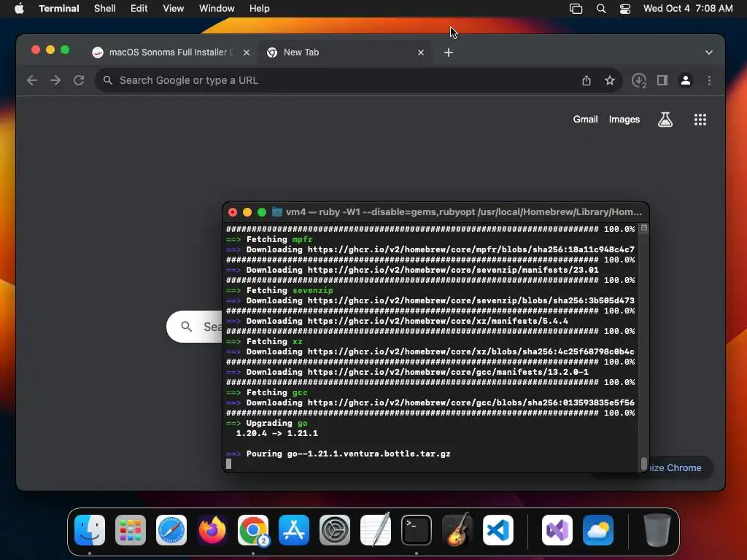Bookmark this tab with the star icon
747x560 pixels.
(x=610, y=80)
